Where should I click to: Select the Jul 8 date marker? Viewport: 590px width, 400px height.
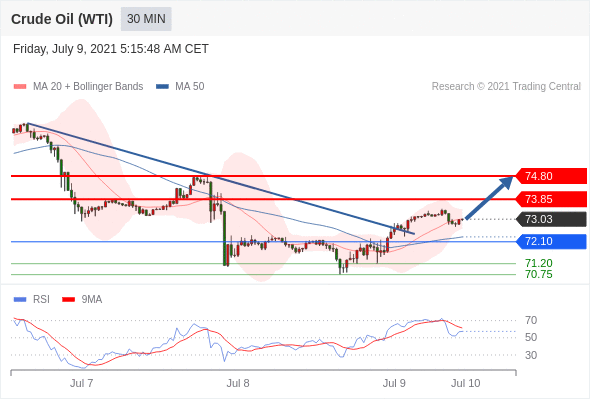(x=238, y=383)
